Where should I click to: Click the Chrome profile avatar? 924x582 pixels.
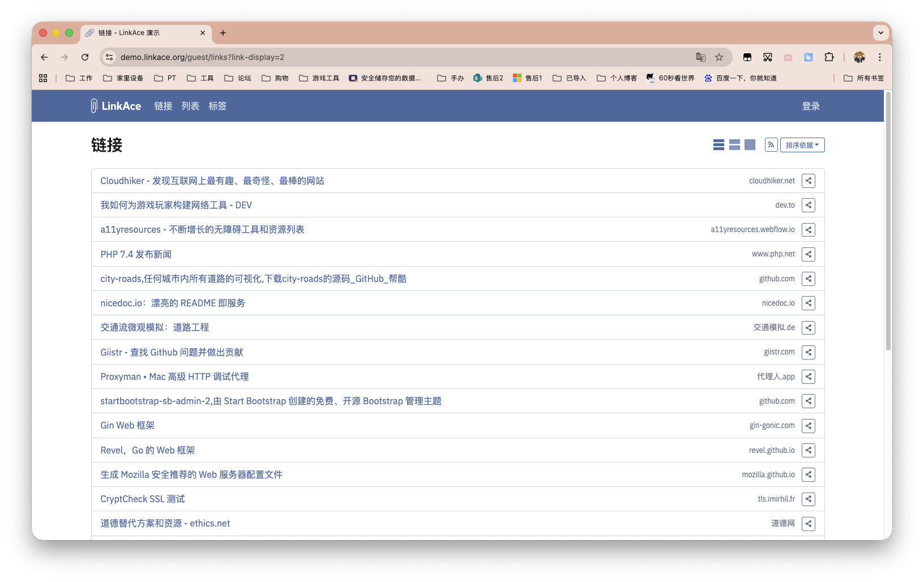(x=859, y=57)
